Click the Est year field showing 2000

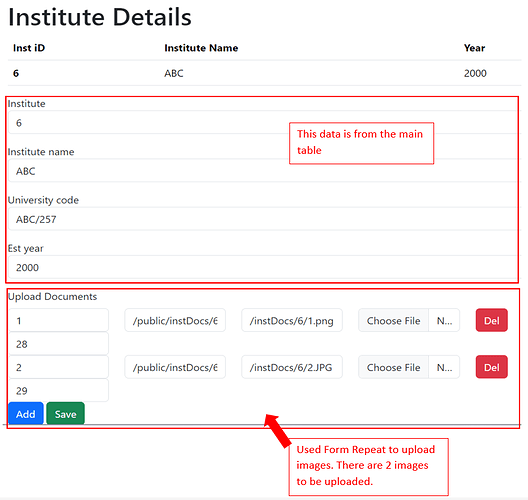(263, 267)
